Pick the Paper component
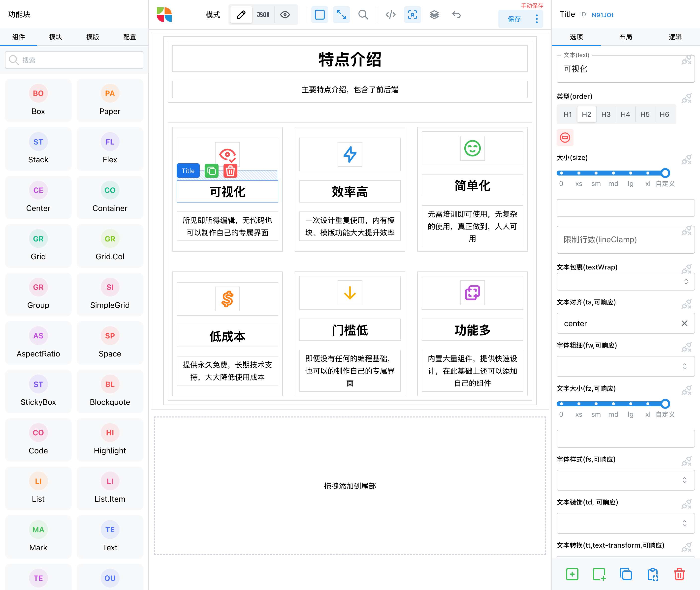The image size is (700, 590). pyautogui.click(x=110, y=100)
